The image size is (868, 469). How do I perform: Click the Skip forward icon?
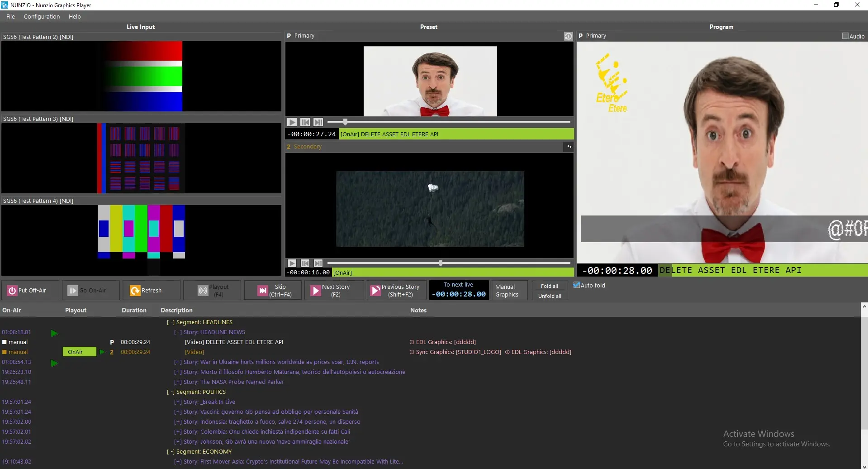[x=263, y=291]
